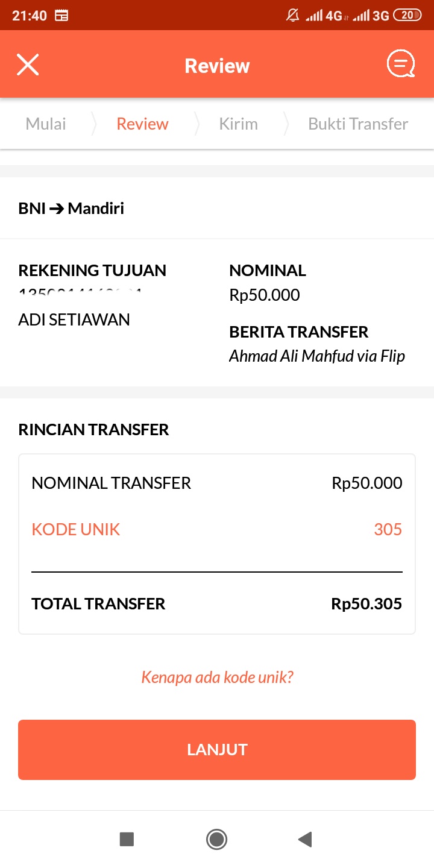434x868 pixels.
Task: Tap the Android back navigation button
Action: (x=305, y=839)
